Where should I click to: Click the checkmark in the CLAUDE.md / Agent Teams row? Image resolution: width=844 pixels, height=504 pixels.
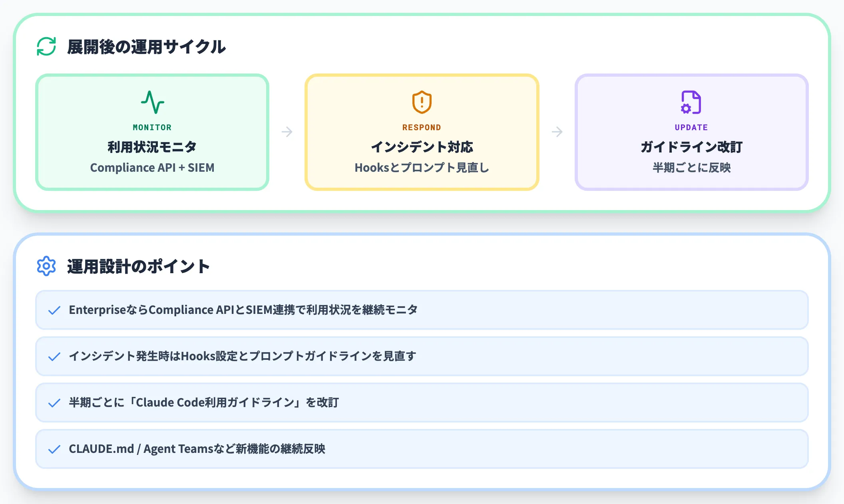click(54, 449)
